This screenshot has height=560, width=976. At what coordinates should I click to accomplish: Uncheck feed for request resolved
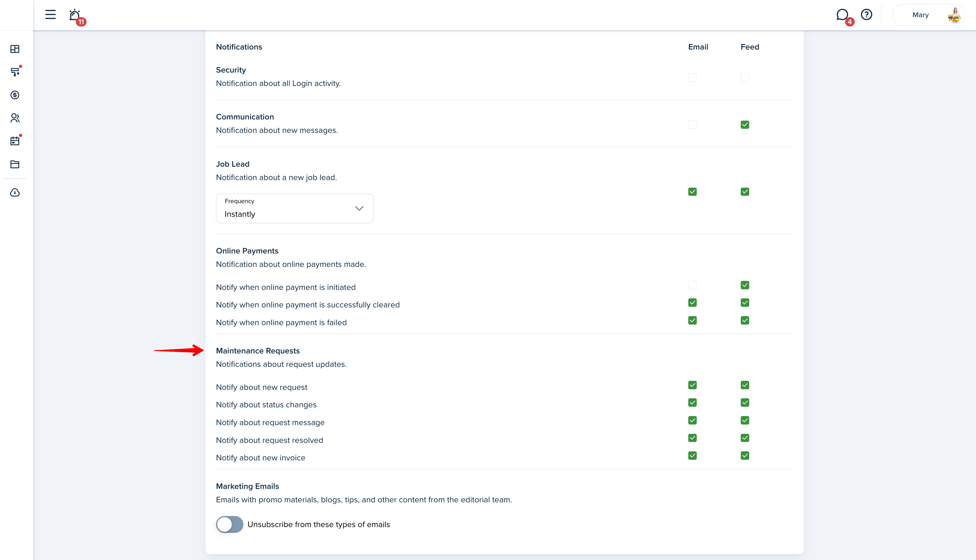745,438
